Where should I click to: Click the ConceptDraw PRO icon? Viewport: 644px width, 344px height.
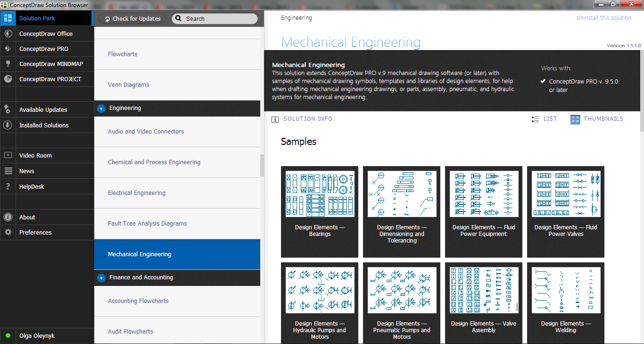pos(8,49)
